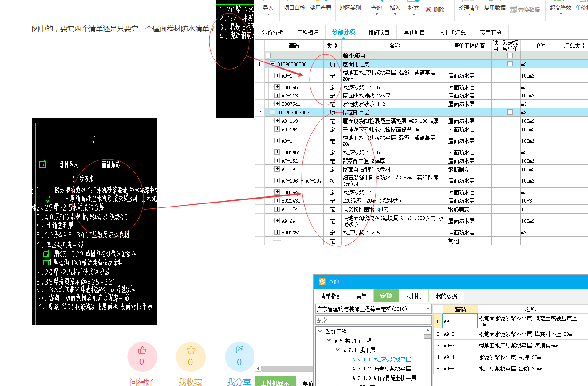Select the A9-4 楼梯 result row

[510, 357]
